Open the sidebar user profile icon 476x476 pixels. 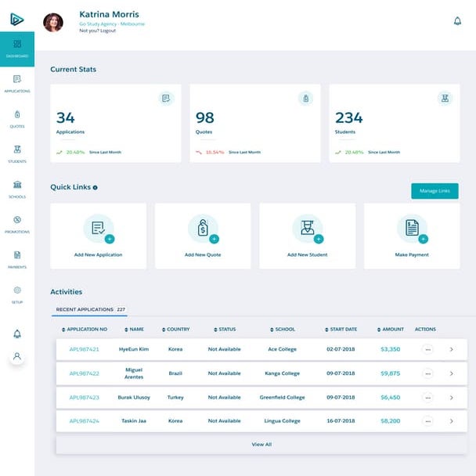16,356
